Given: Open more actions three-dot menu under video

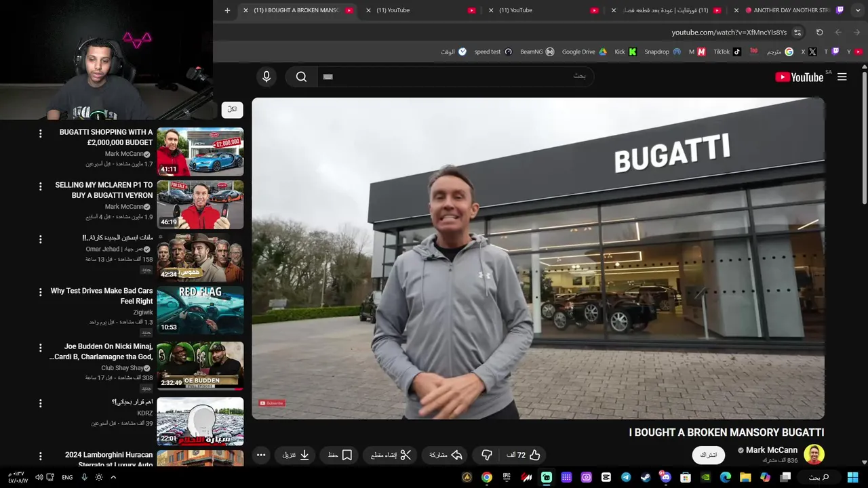Looking at the screenshot, I should [261, 455].
